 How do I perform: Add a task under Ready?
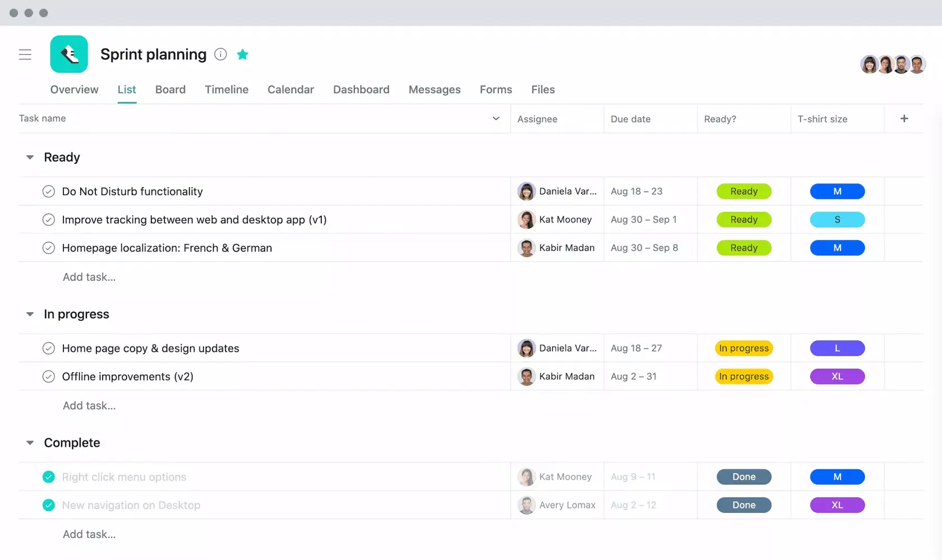[x=89, y=277]
